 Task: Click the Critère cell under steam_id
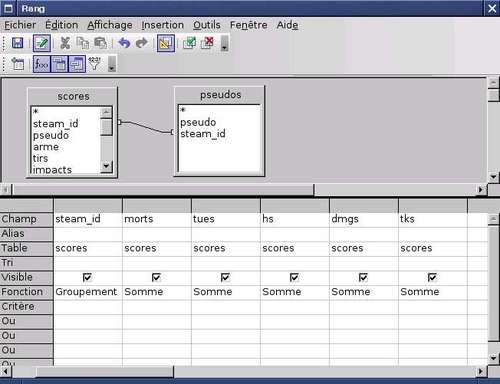(88, 307)
